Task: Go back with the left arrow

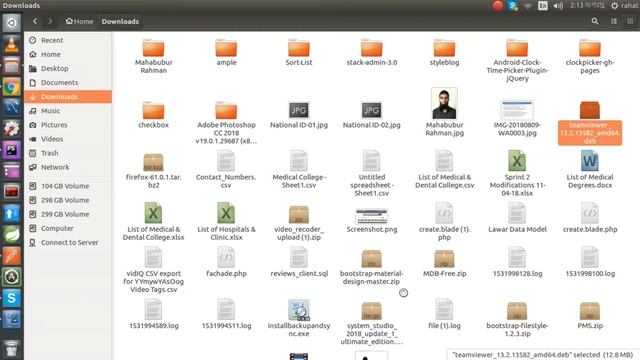Action: (x=35, y=21)
